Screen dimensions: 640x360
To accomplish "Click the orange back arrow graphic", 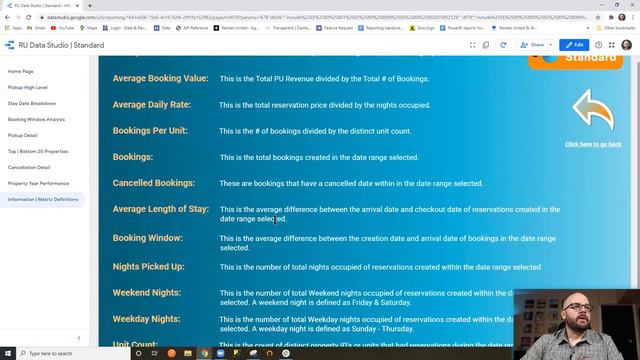I will coord(593,110).
